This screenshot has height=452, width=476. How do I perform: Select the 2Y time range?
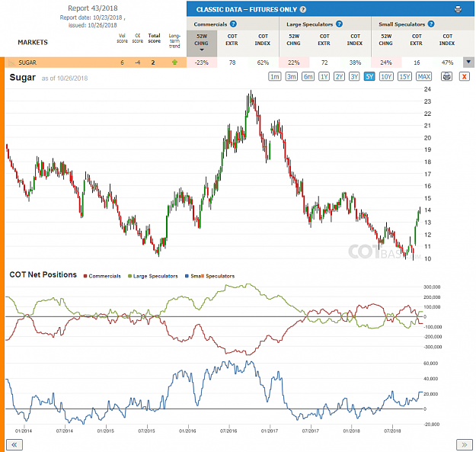[339, 76]
